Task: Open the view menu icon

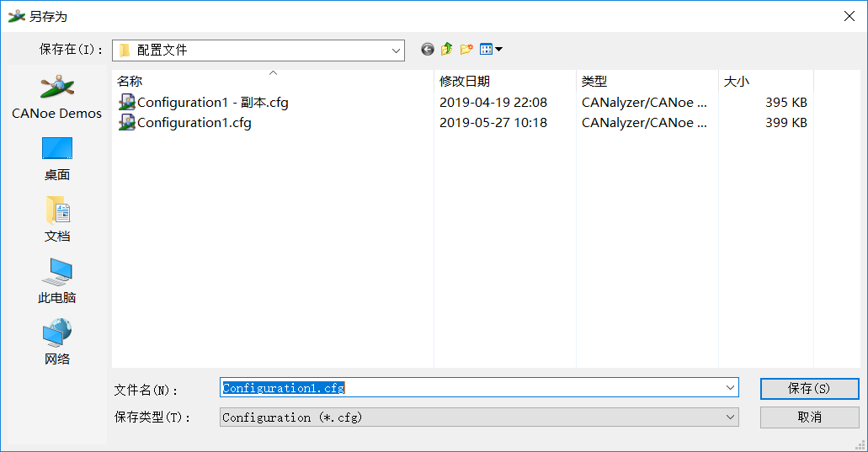Action: point(491,49)
